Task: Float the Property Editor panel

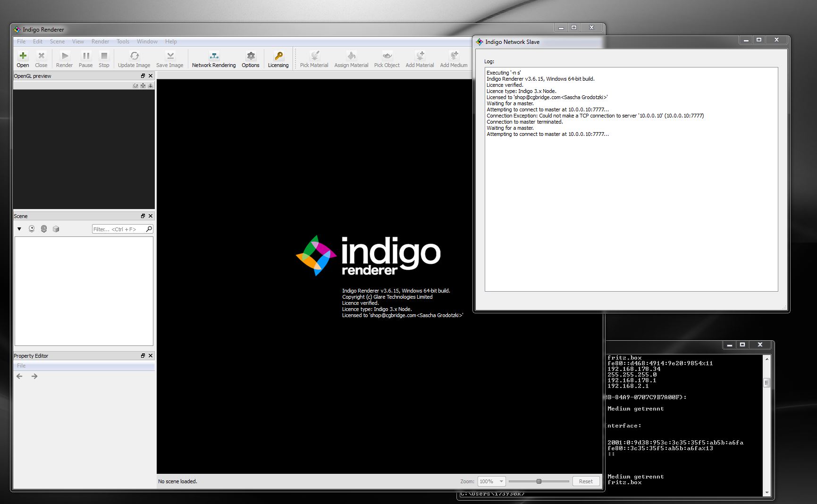Action: (x=143, y=356)
